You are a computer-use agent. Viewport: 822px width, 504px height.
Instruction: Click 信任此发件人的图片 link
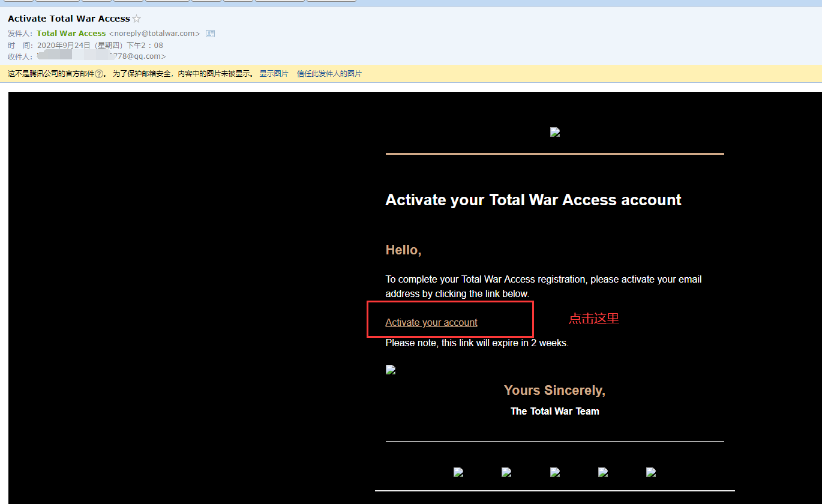pyautogui.click(x=329, y=74)
